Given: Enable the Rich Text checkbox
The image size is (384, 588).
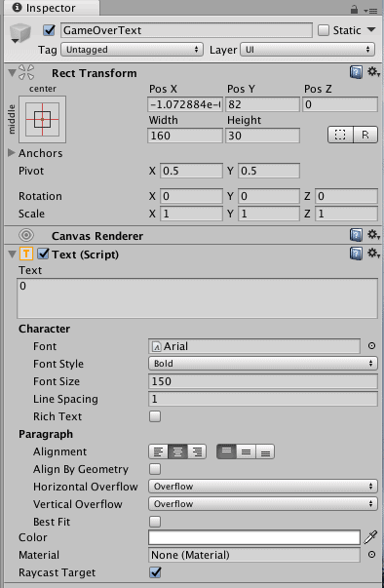Looking at the screenshot, I should click(155, 416).
